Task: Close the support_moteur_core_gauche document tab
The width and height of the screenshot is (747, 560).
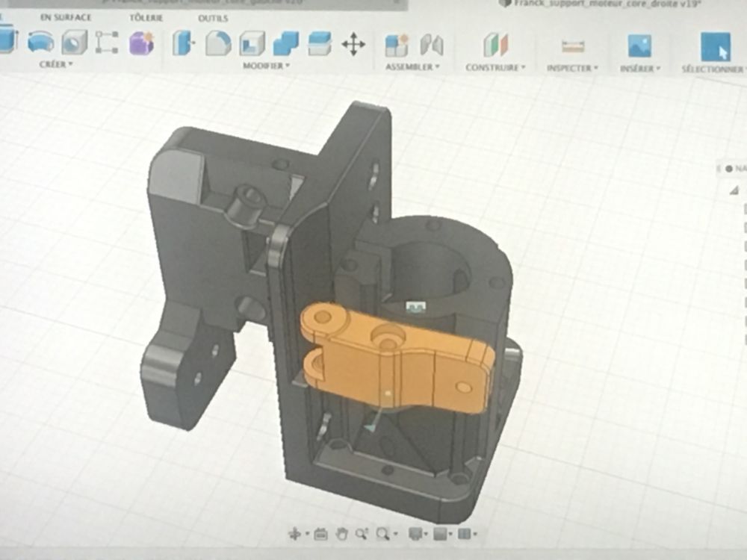Action: click(x=396, y=2)
